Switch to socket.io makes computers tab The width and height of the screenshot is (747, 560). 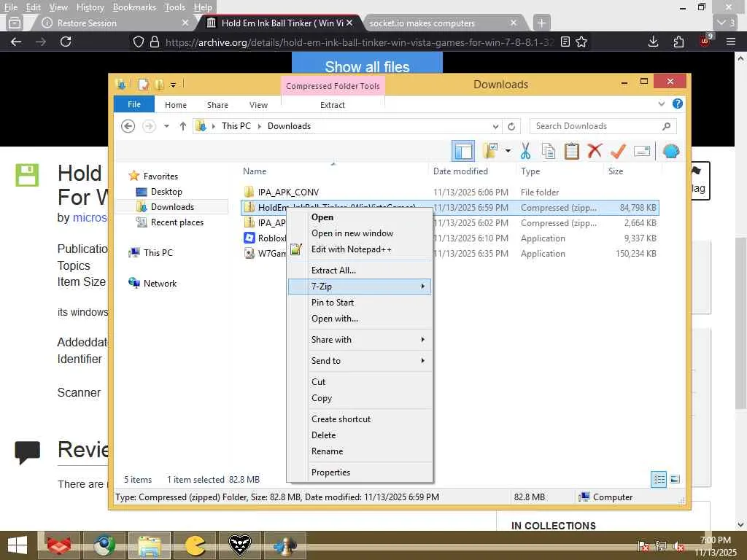pos(422,23)
